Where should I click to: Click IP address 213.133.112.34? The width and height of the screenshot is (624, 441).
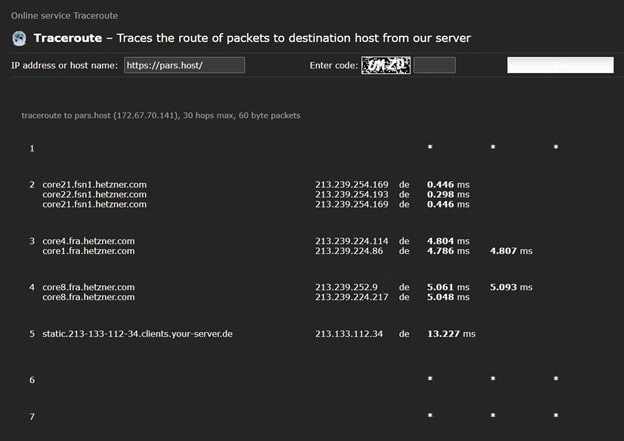[349, 333]
